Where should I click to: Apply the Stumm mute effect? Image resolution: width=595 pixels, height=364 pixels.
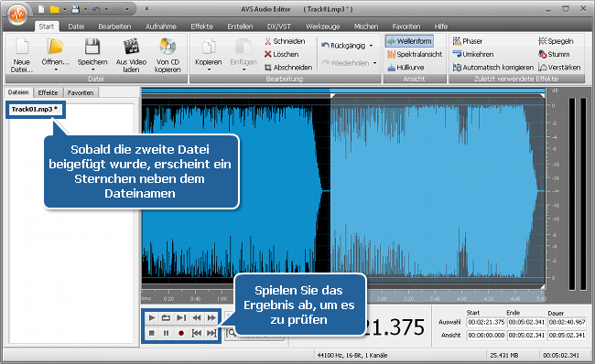[x=554, y=54]
